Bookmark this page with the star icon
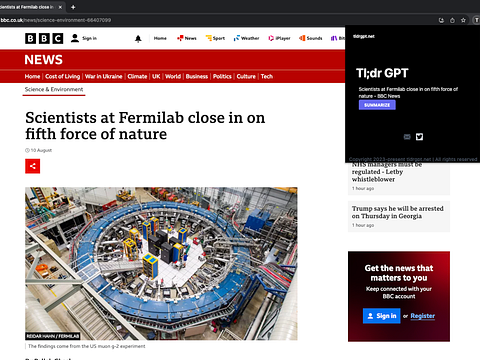 [463, 20]
